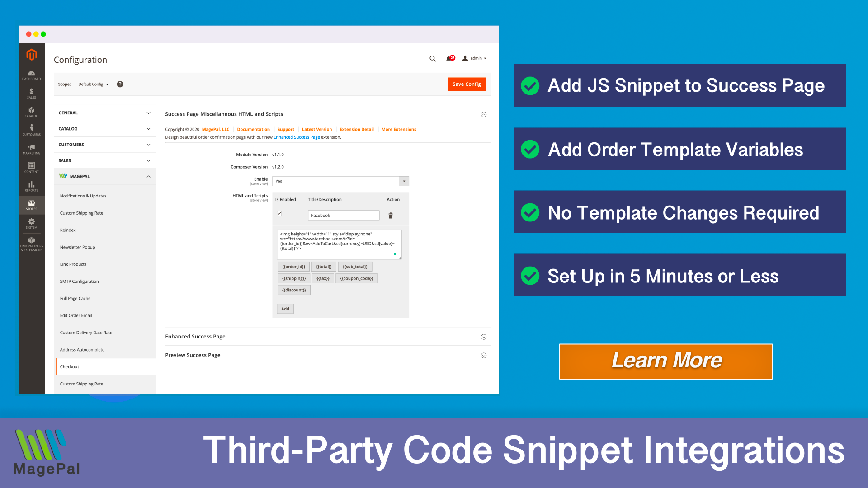Expand the General configuration section
The image size is (868, 488).
coord(104,113)
